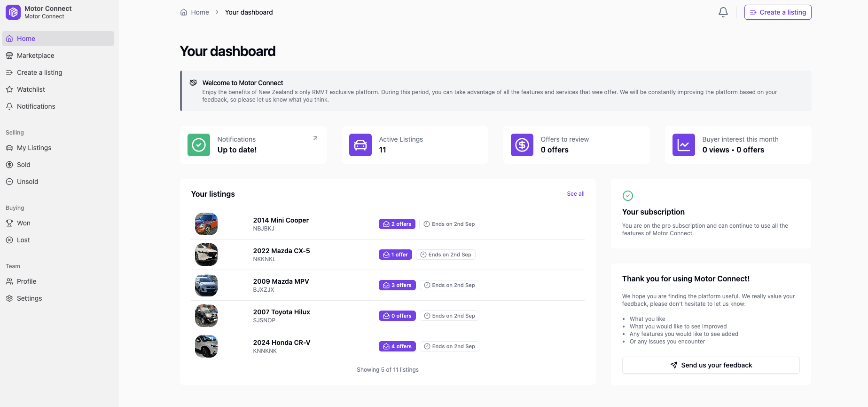868x407 pixels.
Task: Click the Active Listings car icon
Action: [x=360, y=145]
